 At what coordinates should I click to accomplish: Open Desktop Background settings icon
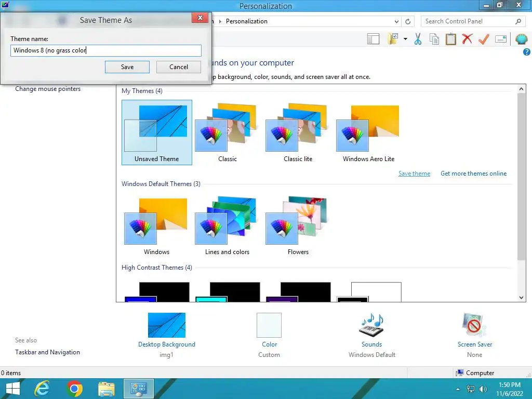pyautogui.click(x=167, y=325)
